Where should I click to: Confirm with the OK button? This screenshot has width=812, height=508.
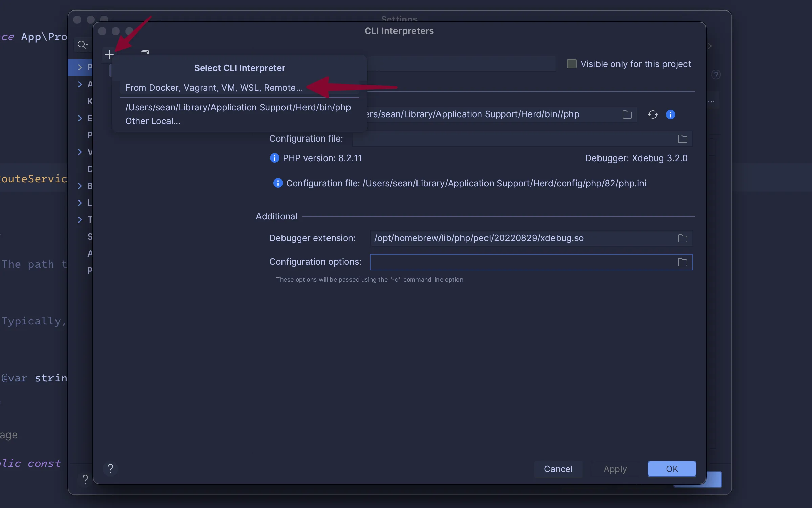coord(672,469)
